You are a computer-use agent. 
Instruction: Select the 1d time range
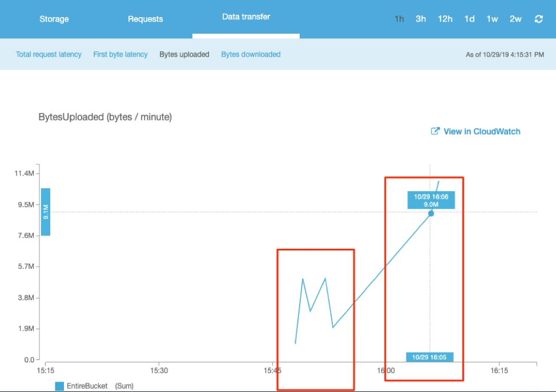coord(469,19)
